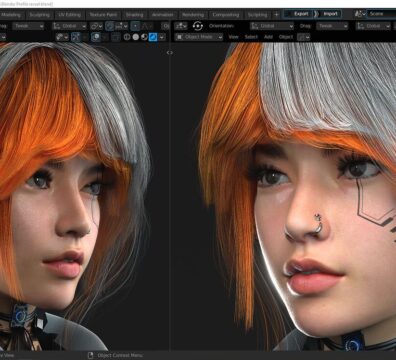Toggle the snap magnet button

tap(109, 26)
